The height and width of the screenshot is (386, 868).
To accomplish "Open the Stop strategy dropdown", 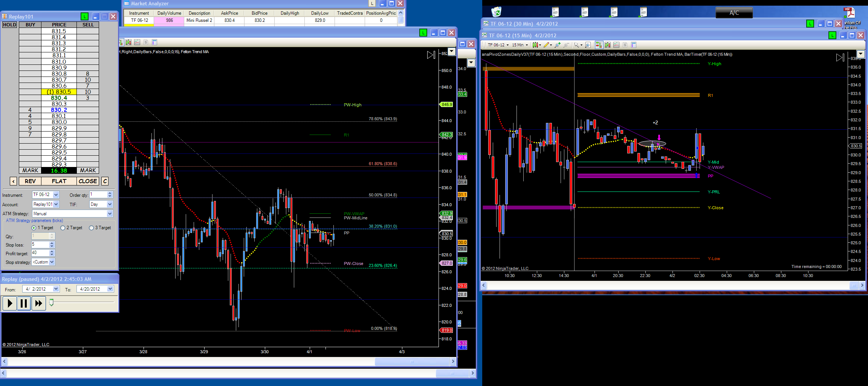I will (52, 262).
